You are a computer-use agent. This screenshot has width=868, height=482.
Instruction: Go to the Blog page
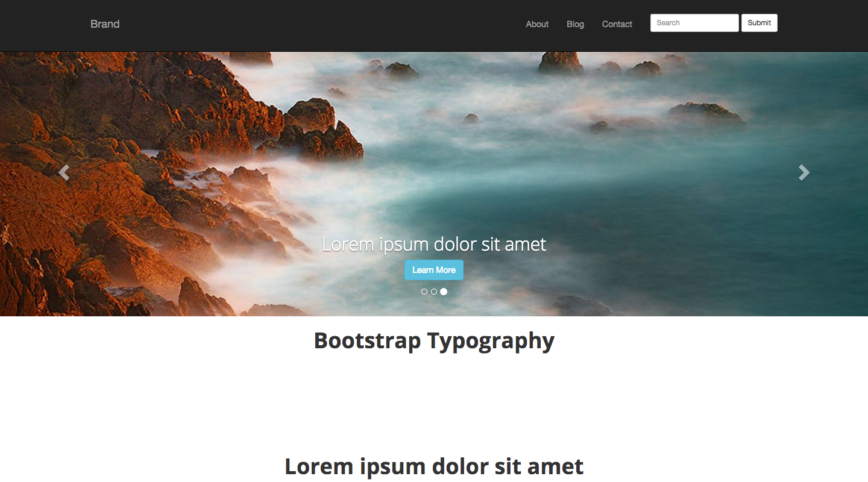click(575, 24)
